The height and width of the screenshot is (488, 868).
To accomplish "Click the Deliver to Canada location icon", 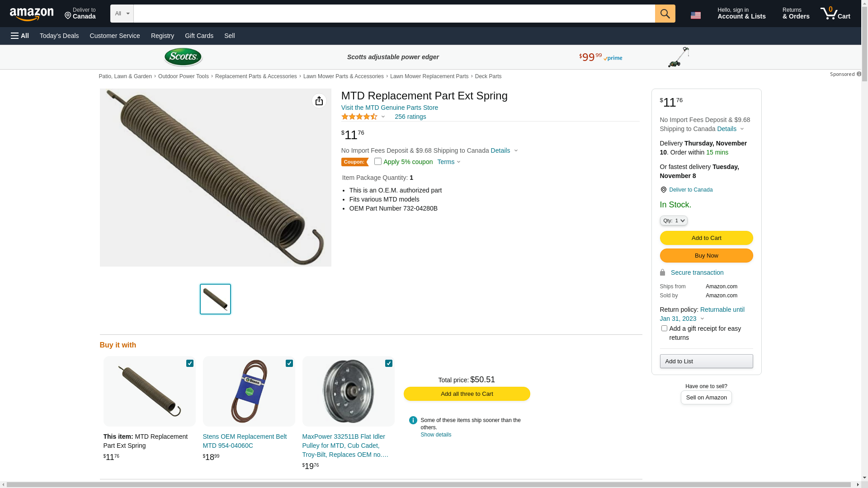I will point(663,190).
